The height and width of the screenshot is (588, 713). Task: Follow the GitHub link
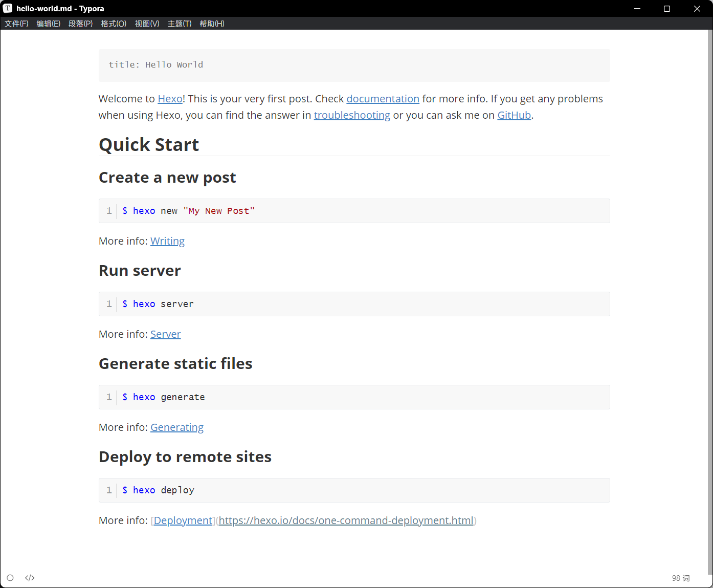pyautogui.click(x=514, y=115)
